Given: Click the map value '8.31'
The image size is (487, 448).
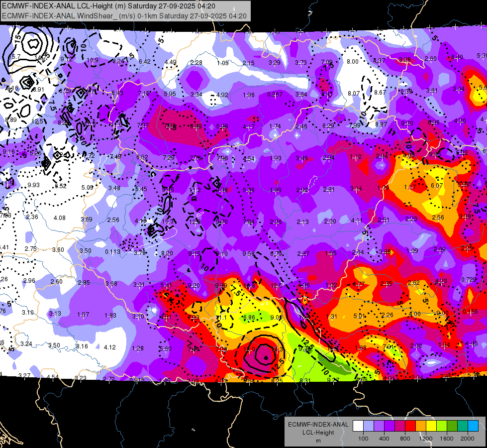Looking at the screenshot, I should pyautogui.click(x=304, y=380).
